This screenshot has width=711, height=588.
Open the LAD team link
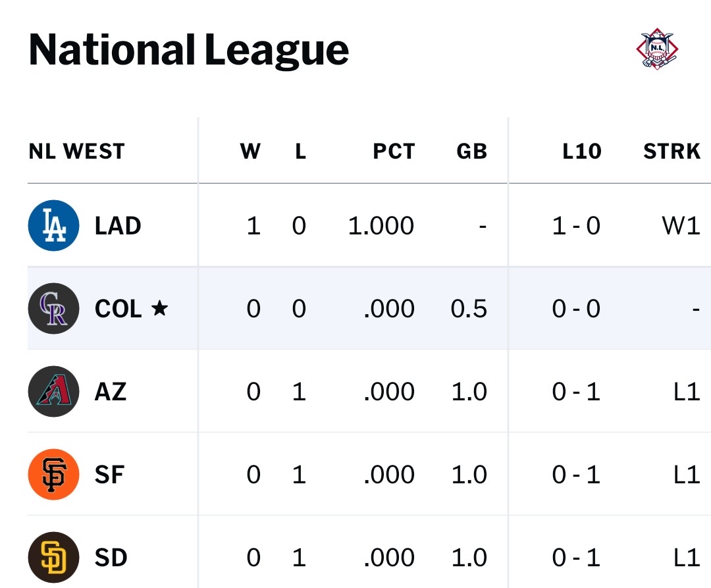118,226
